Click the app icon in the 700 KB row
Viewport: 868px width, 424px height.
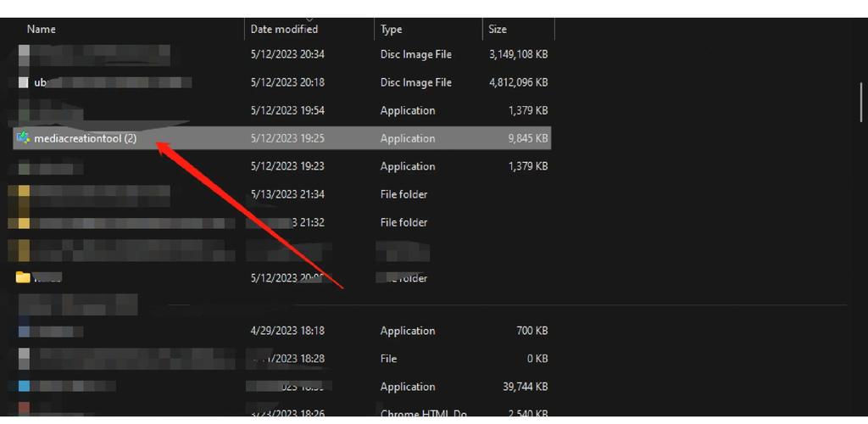coord(24,332)
